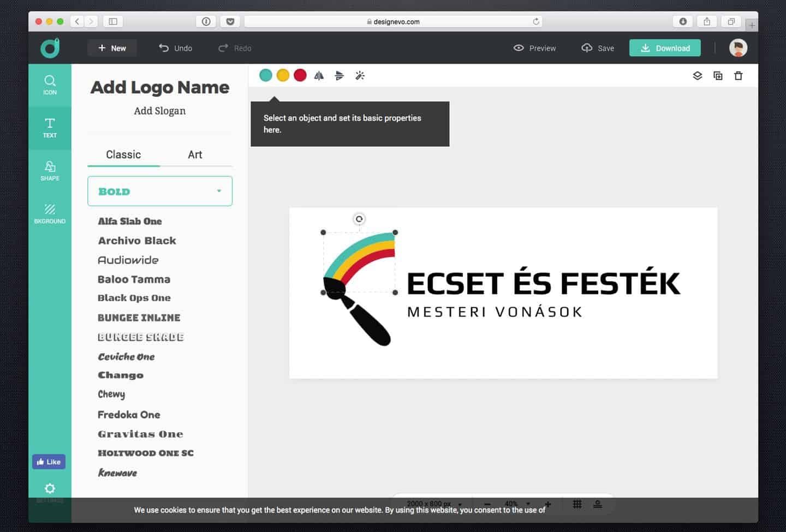Flip the selected object vertically
The image size is (786, 532).
click(x=340, y=76)
